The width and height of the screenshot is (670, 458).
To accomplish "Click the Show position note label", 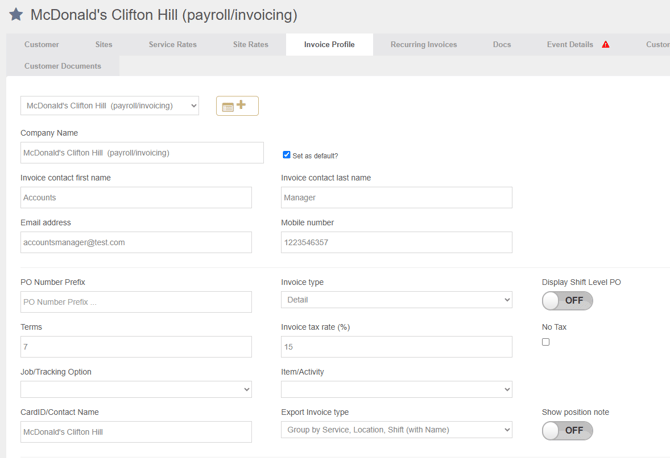I will click(575, 412).
